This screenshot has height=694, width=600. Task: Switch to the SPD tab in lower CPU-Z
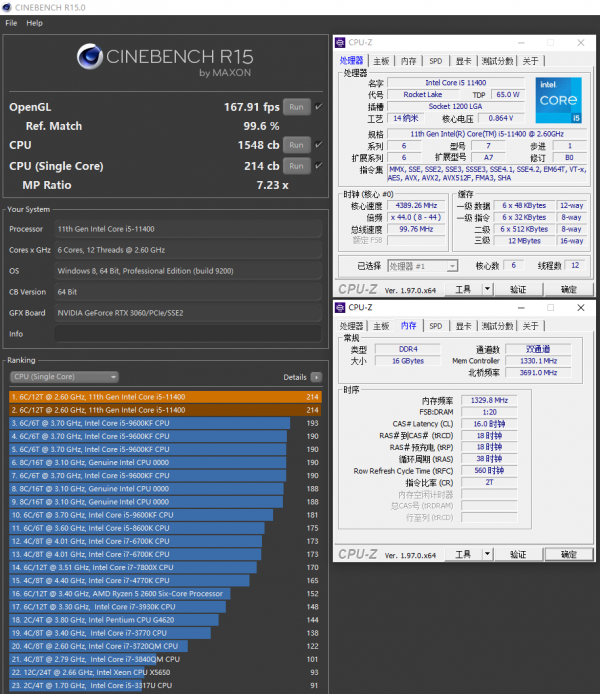pos(436,326)
